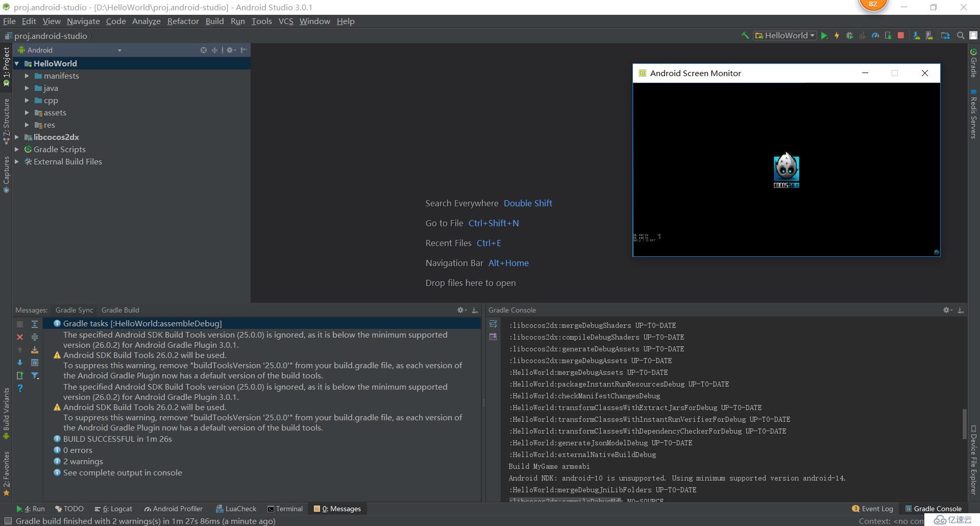Open the Device File Explorer side tab
The height and width of the screenshot is (526, 980).
973,460
